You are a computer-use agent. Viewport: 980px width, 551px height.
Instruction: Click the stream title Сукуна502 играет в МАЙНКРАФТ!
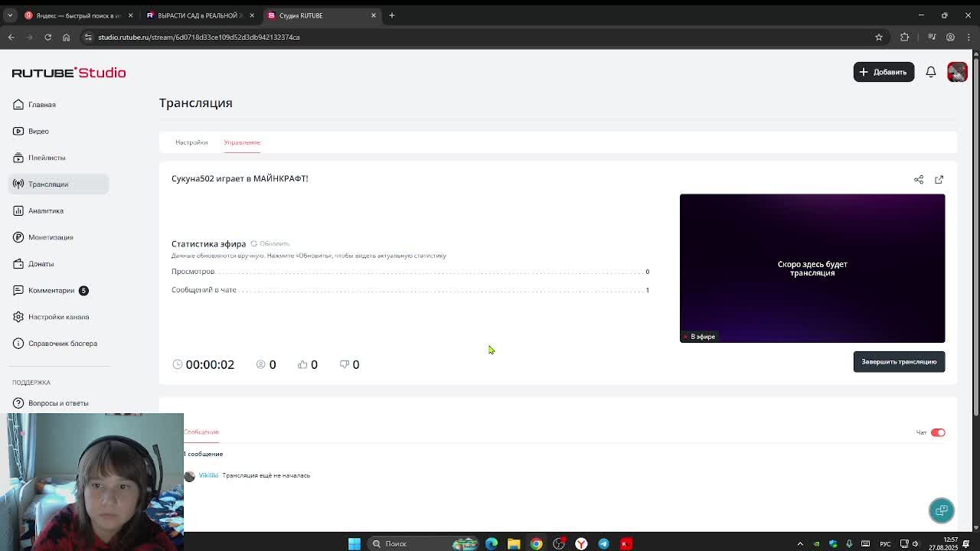click(240, 178)
